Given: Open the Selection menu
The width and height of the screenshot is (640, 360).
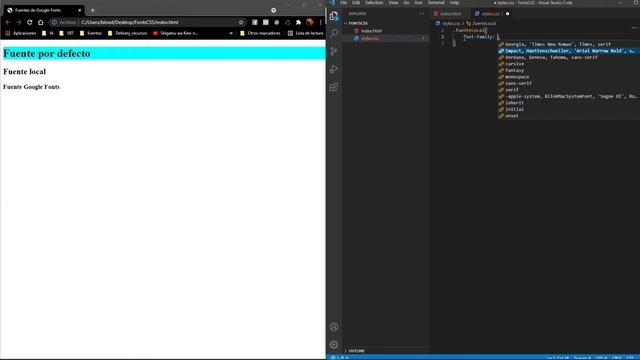Looking at the screenshot, I should click(x=374, y=2).
